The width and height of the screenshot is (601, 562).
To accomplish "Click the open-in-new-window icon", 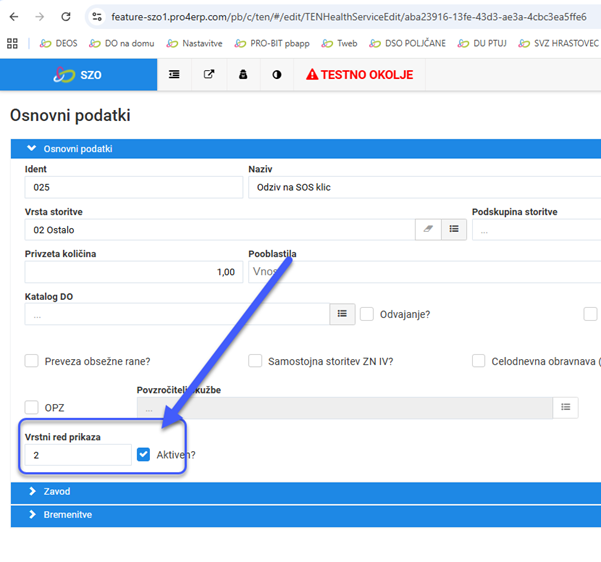I will (209, 74).
